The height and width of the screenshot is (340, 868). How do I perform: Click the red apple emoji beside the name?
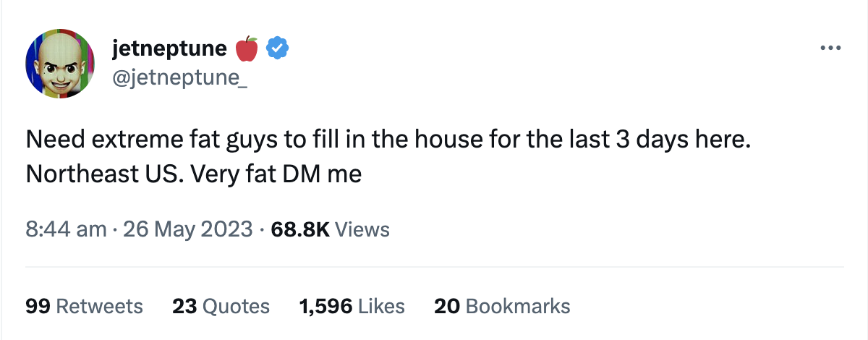tap(247, 48)
